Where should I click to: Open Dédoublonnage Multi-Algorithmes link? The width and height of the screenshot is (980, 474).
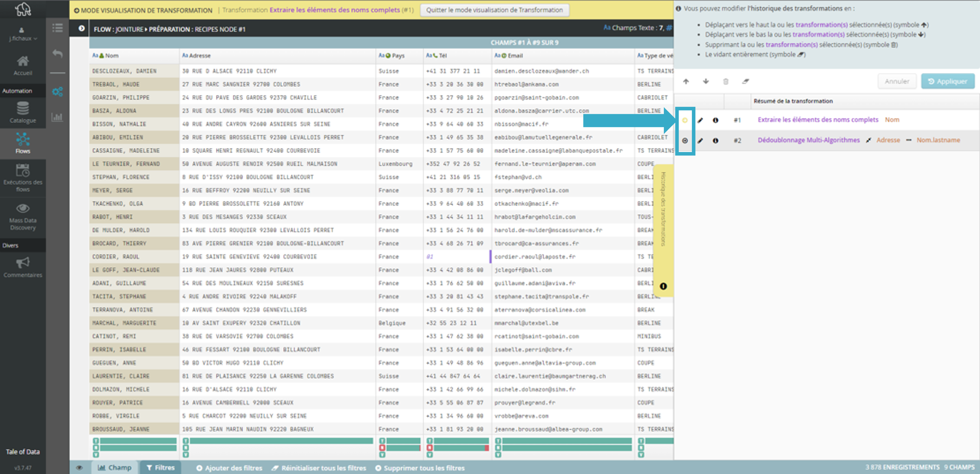click(809, 140)
